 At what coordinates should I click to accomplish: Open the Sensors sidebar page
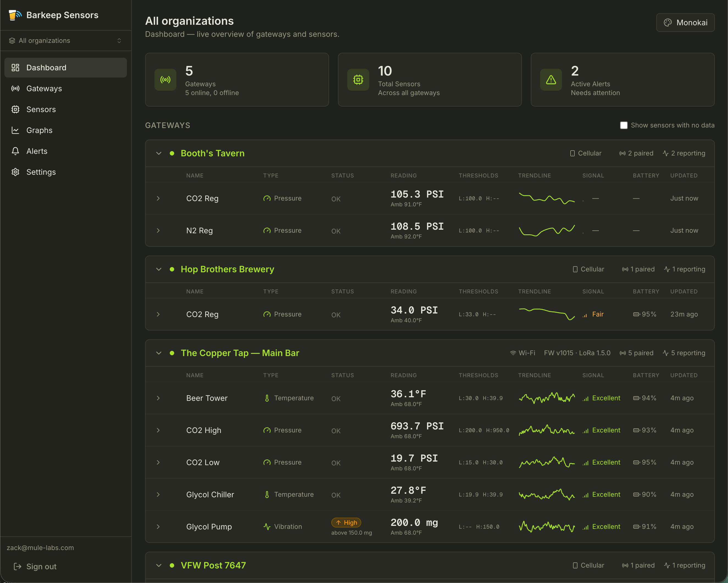click(x=65, y=109)
